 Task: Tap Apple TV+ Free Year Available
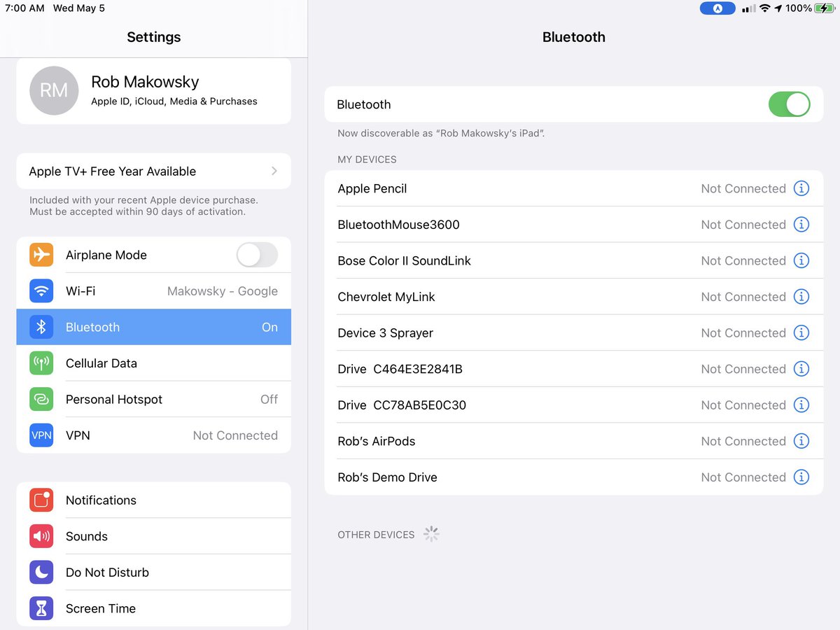[x=154, y=171]
